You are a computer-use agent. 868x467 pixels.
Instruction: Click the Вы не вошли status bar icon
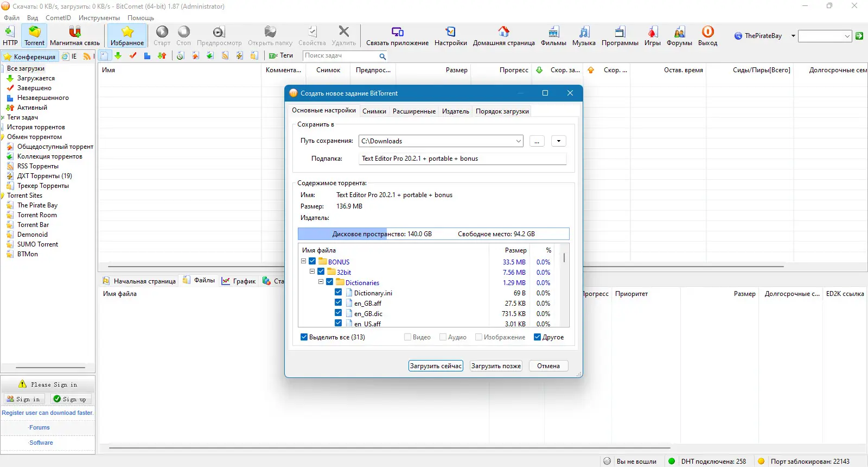[607, 461]
